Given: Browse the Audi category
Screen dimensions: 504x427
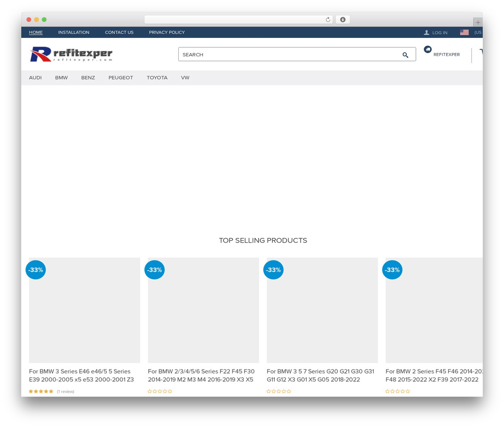Looking at the screenshot, I should [35, 78].
